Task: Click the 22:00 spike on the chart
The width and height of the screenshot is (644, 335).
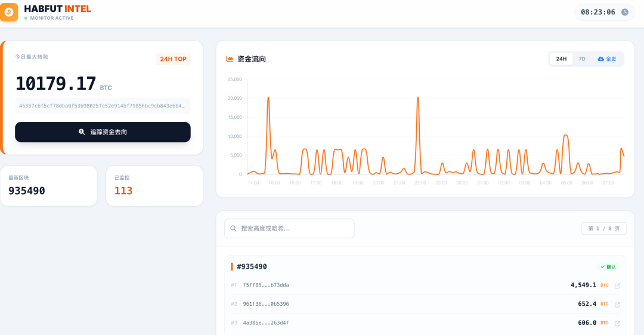Action: tap(418, 98)
